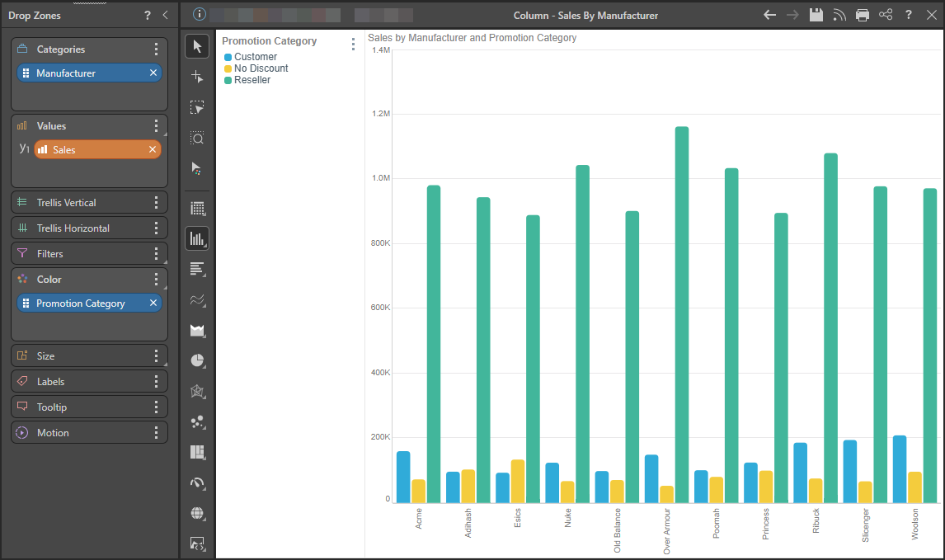This screenshot has height=560, width=945.
Task: Select the horizontal bar chart icon
Action: [197, 269]
